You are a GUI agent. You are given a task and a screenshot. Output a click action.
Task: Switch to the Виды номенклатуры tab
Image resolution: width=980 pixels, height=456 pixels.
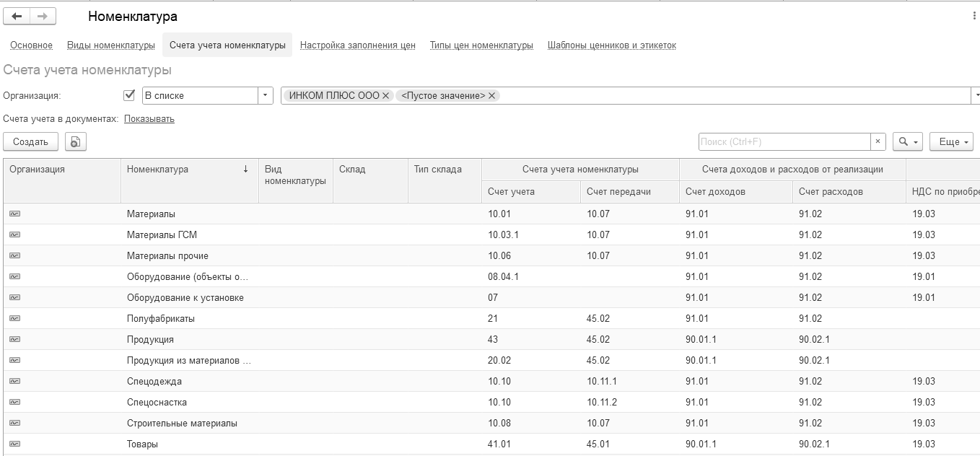tap(111, 45)
